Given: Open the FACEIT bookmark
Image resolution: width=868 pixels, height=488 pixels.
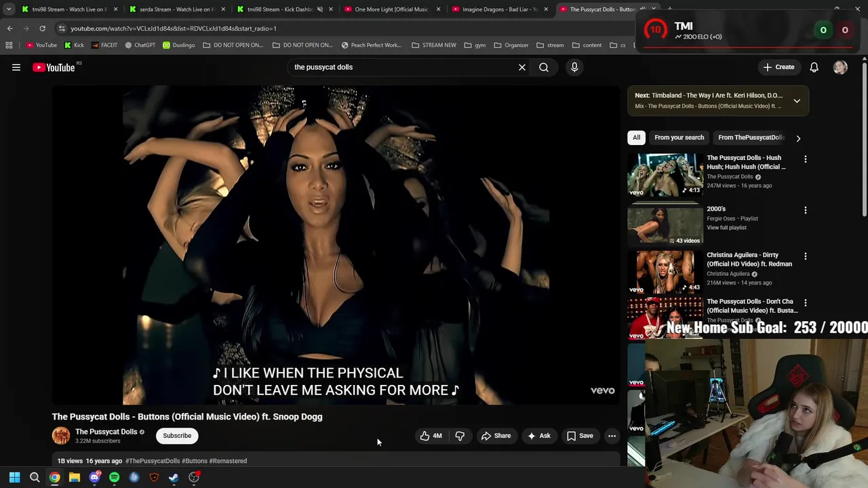Looking at the screenshot, I should [x=104, y=45].
